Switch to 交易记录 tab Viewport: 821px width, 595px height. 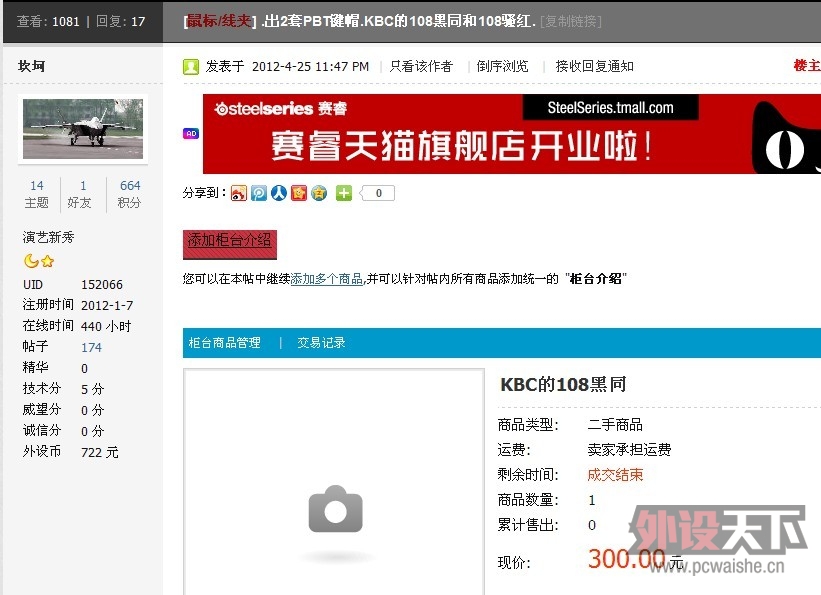point(321,343)
